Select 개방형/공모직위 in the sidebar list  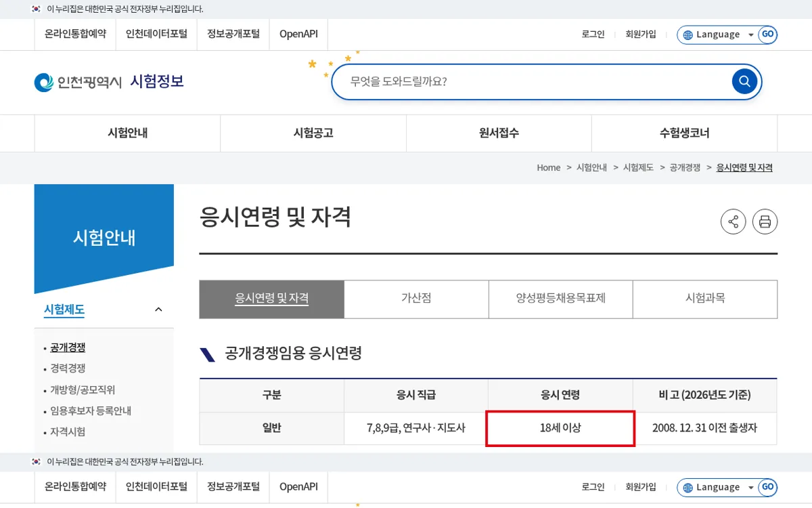[x=83, y=390]
